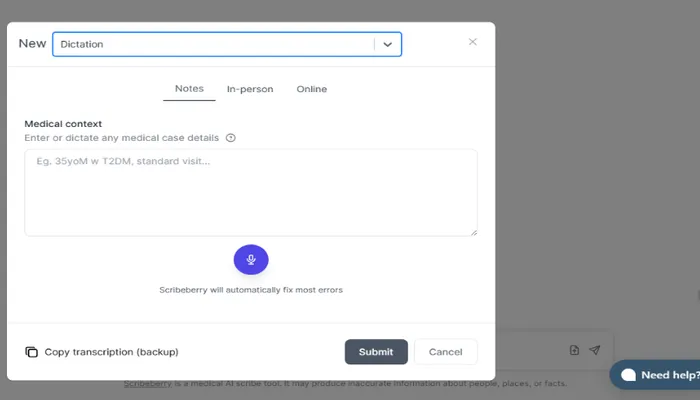Viewport: 700px width, 400px height.
Task: Switch to the Notes tab
Action: pos(189,89)
